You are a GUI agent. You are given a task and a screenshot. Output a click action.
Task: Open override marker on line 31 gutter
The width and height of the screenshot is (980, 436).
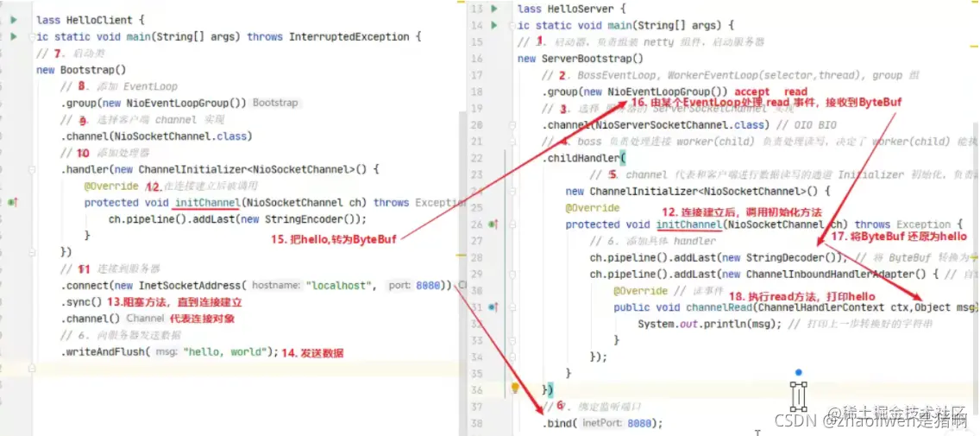tap(493, 307)
